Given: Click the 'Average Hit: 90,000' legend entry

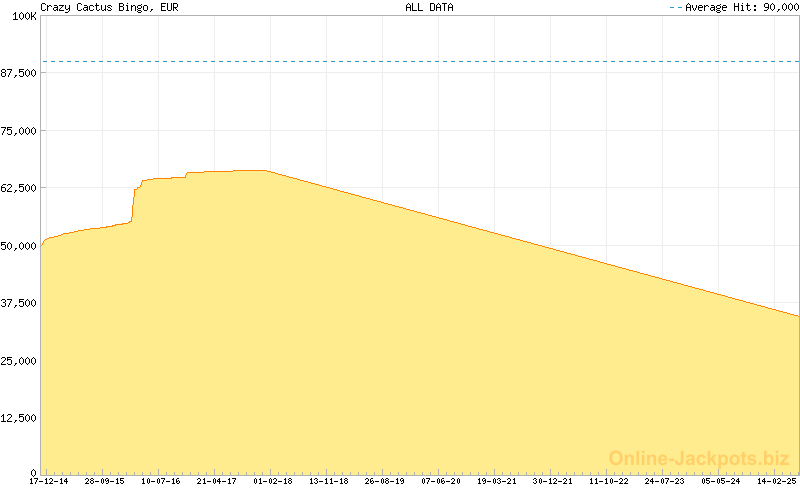Looking at the screenshot, I should tap(740, 7).
